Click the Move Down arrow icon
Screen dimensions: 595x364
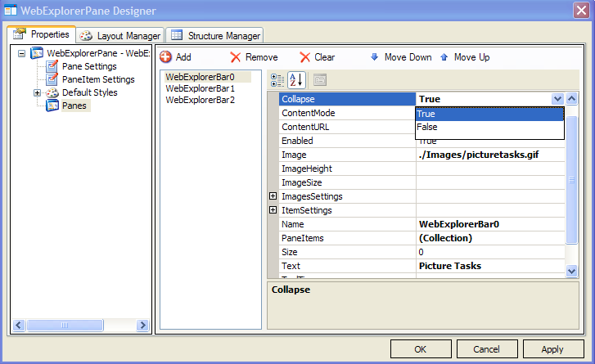pos(375,57)
